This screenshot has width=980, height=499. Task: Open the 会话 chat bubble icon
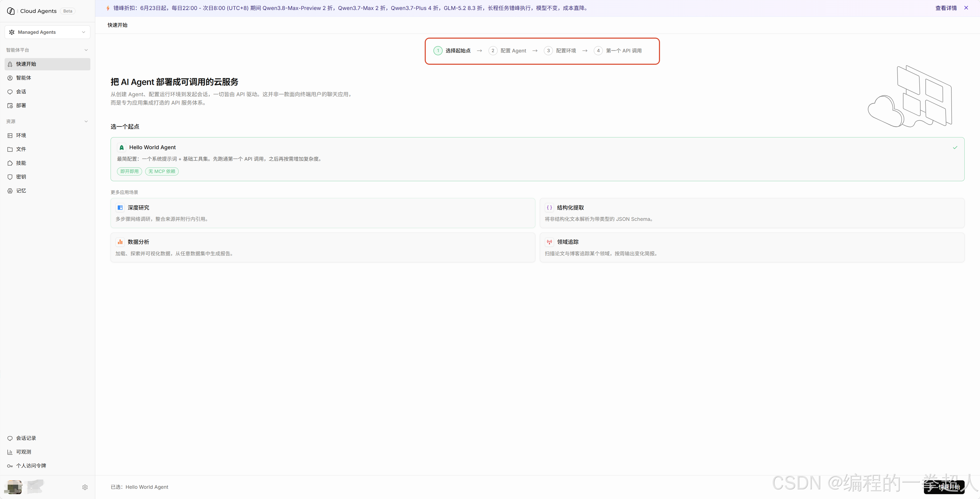(10, 92)
